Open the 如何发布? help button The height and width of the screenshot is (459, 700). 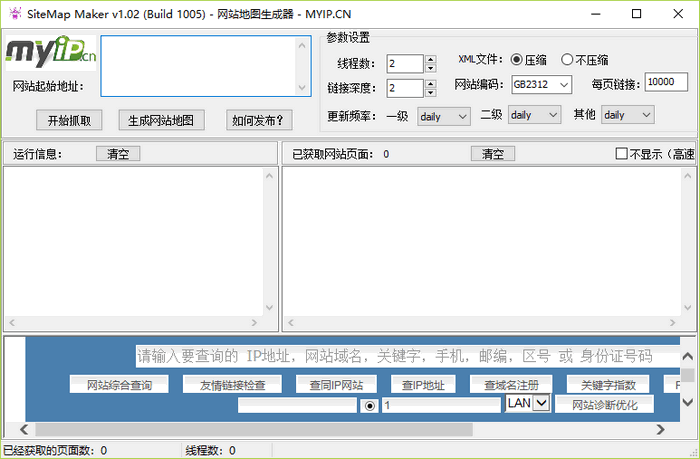pyautogui.click(x=259, y=120)
